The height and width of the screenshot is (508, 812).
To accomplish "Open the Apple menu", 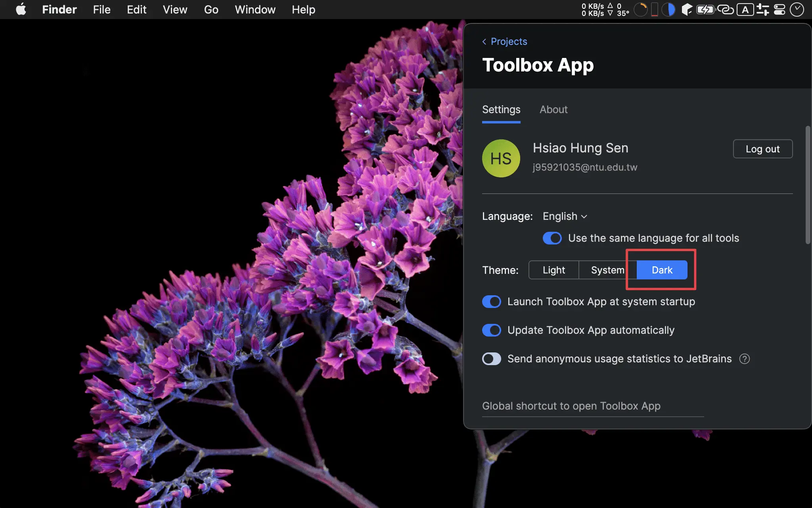I will 21,10.
